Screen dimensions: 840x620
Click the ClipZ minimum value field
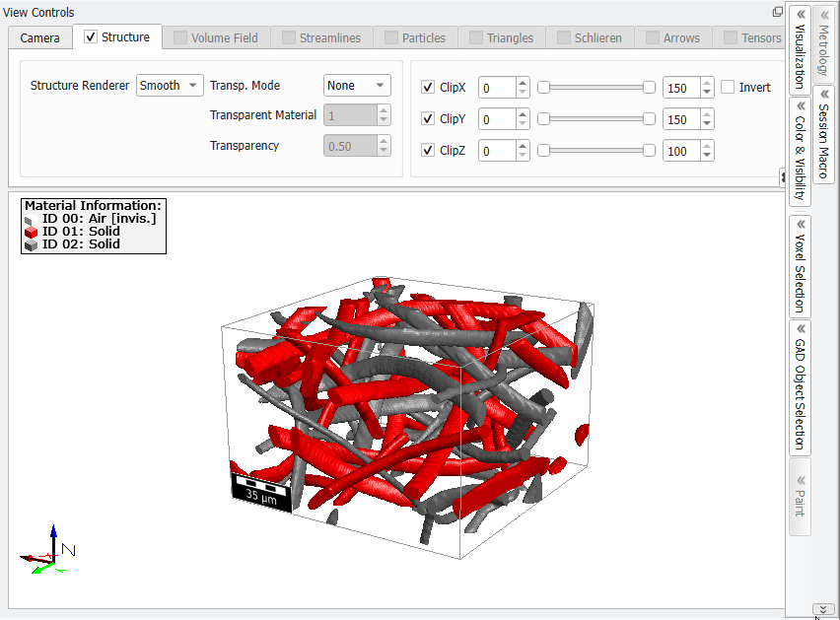[x=497, y=152]
